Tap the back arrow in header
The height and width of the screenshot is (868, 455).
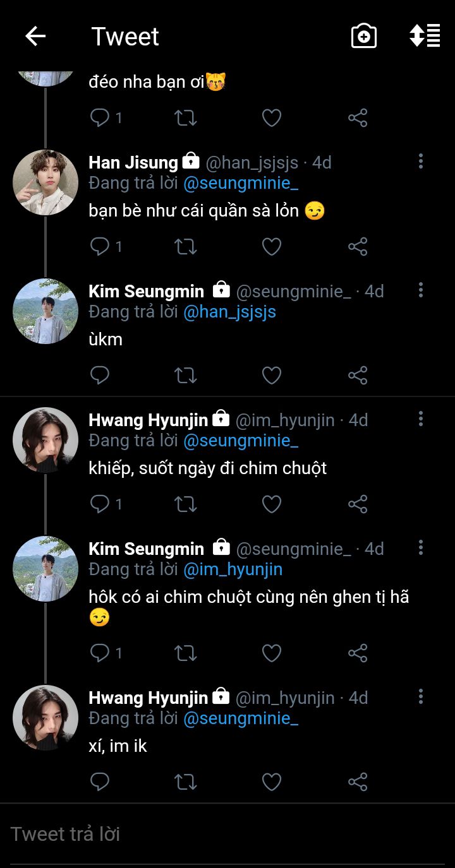point(35,37)
